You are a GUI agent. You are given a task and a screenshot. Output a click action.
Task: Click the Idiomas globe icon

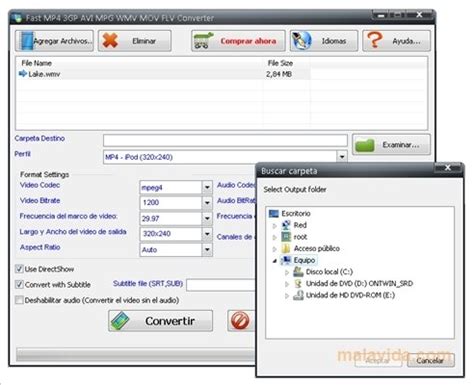coord(301,41)
